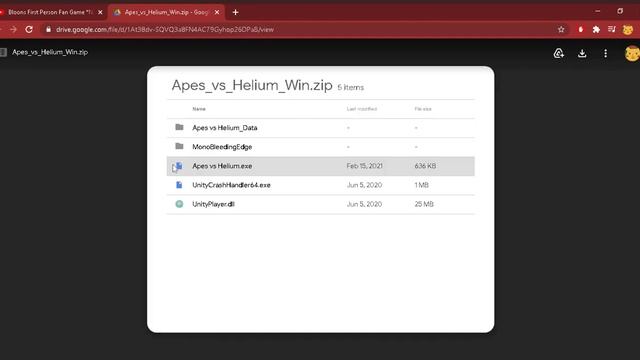This screenshot has width=640, height=360.
Task: Click the red extension icon in toolbar
Action: pyautogui.click(x=580, y=29)
